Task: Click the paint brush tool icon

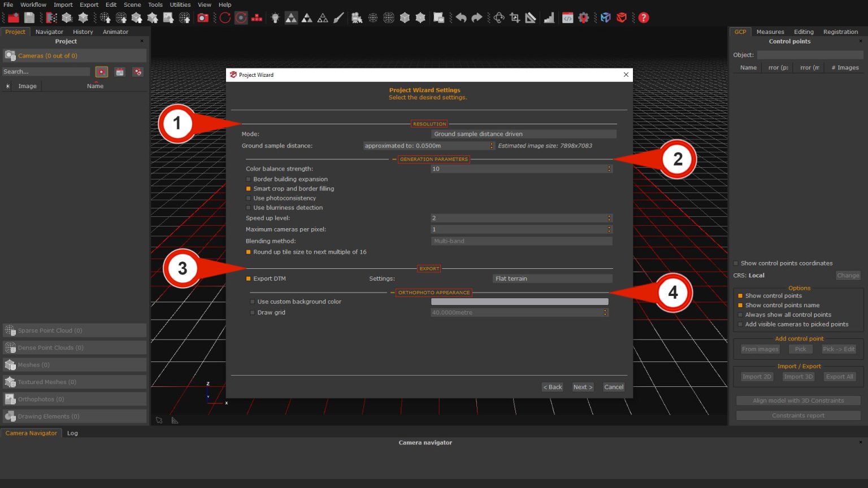Action: coord(338,18)
